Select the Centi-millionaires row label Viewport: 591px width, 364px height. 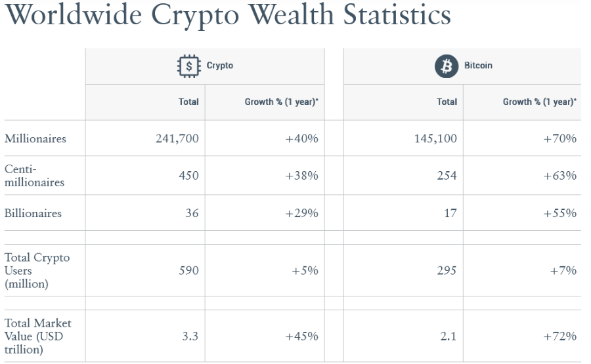coord(34,176)
